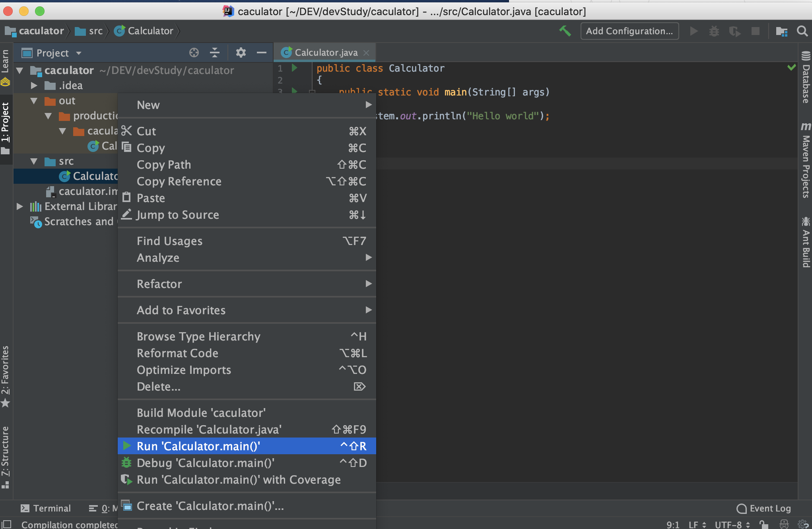The width and height of the screenshot is (812, 529).
Task: Collapse the out folder
Action: click(34, 101)
